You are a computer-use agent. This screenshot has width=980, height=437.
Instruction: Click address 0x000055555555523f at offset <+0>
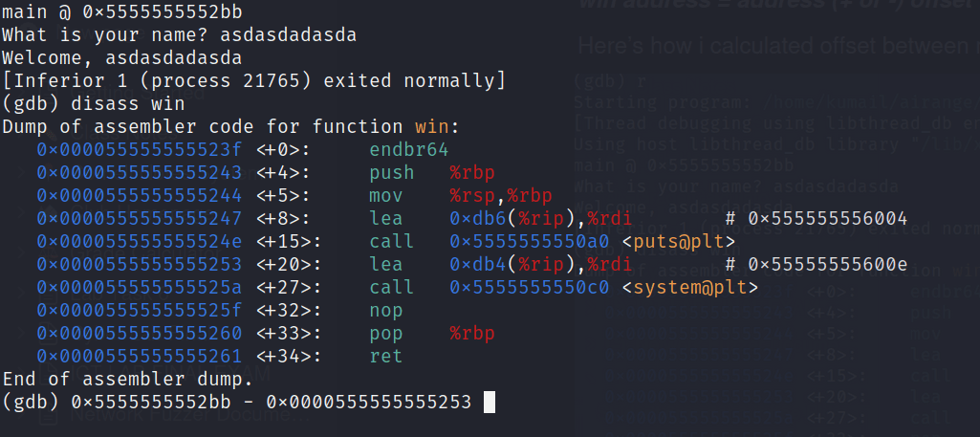click(x=140, y=149)
